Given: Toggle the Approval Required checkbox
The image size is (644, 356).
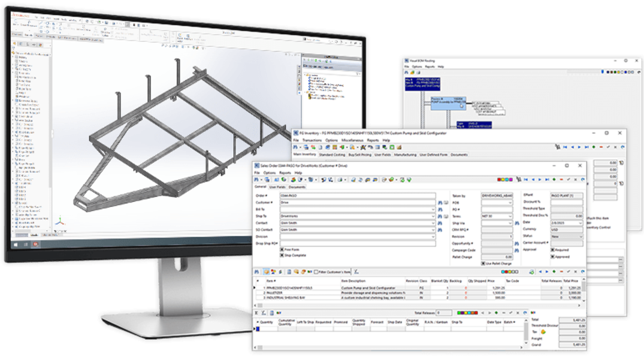Looking at the screenshot, I should point(552,249).
